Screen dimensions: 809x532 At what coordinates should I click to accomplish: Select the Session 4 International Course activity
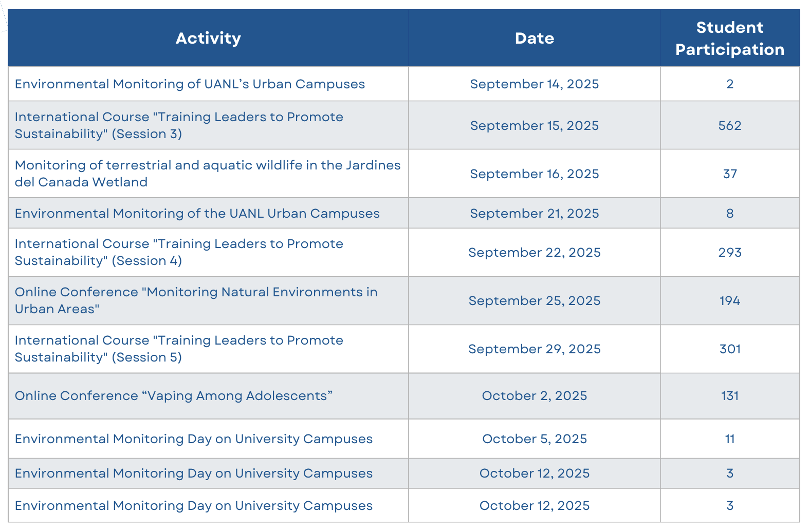point(179,252)
